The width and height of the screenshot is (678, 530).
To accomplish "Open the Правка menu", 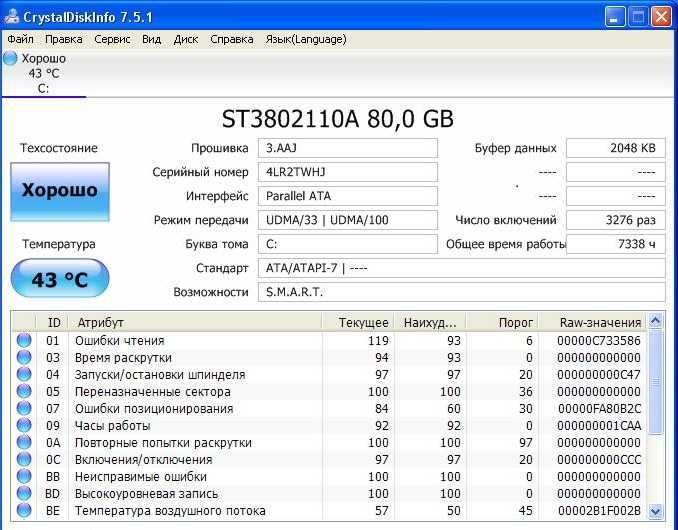I will point(64,39).
